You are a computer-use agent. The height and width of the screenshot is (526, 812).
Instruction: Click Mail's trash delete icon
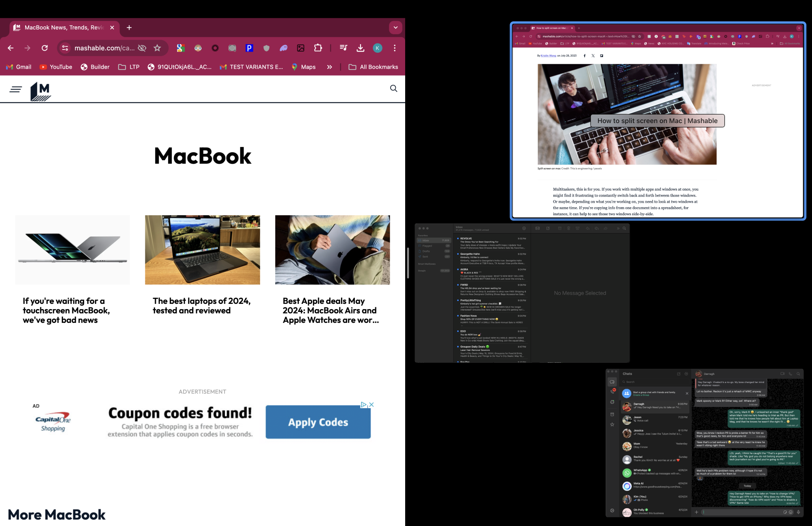568,228
